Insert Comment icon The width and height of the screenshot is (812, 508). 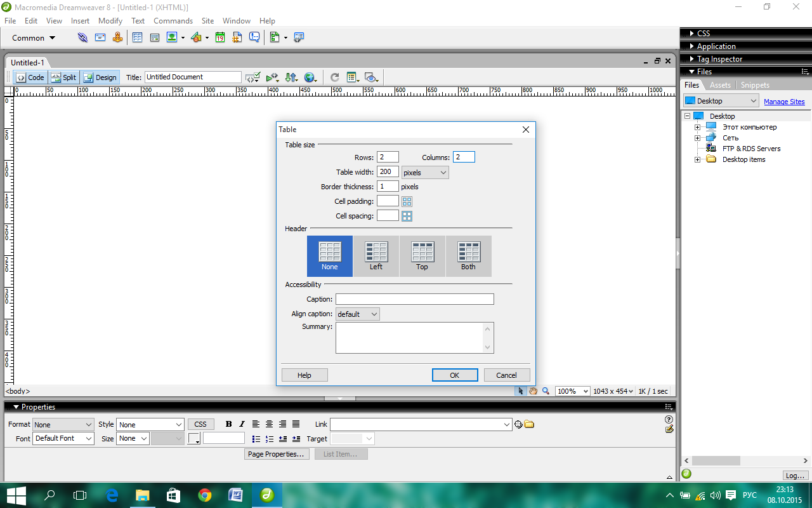tap(254, 37)
